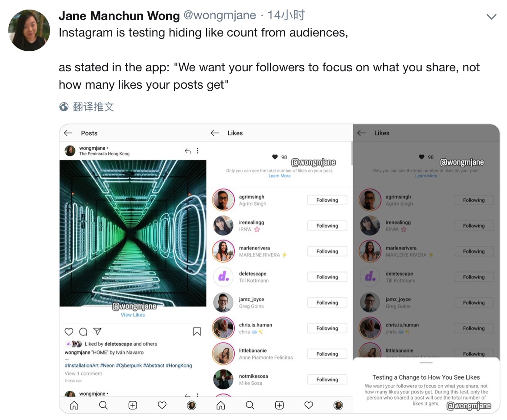Toggle Following button for agrimsingh
The height and width of the screenshot is (420, 507).
point(327,200)
